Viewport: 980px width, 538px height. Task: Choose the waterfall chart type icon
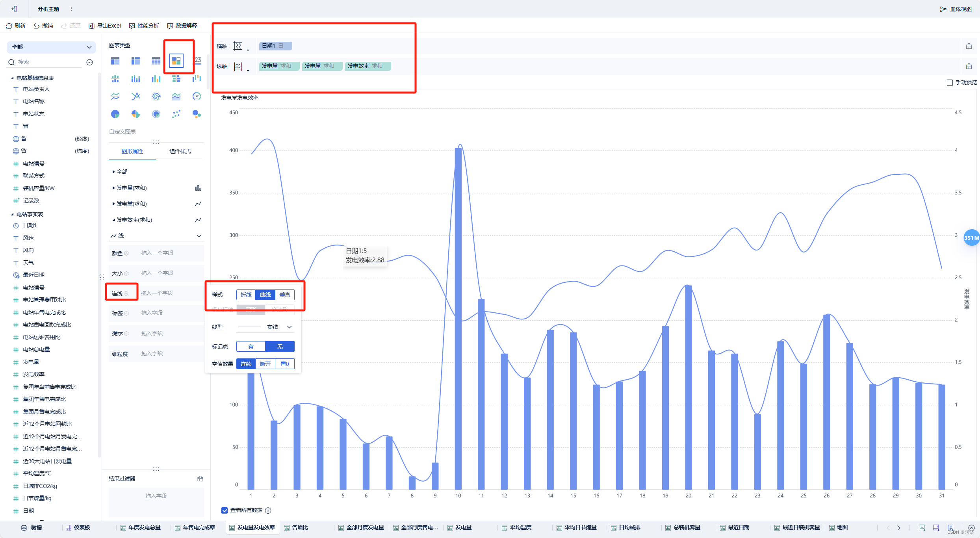pos(197,79)
